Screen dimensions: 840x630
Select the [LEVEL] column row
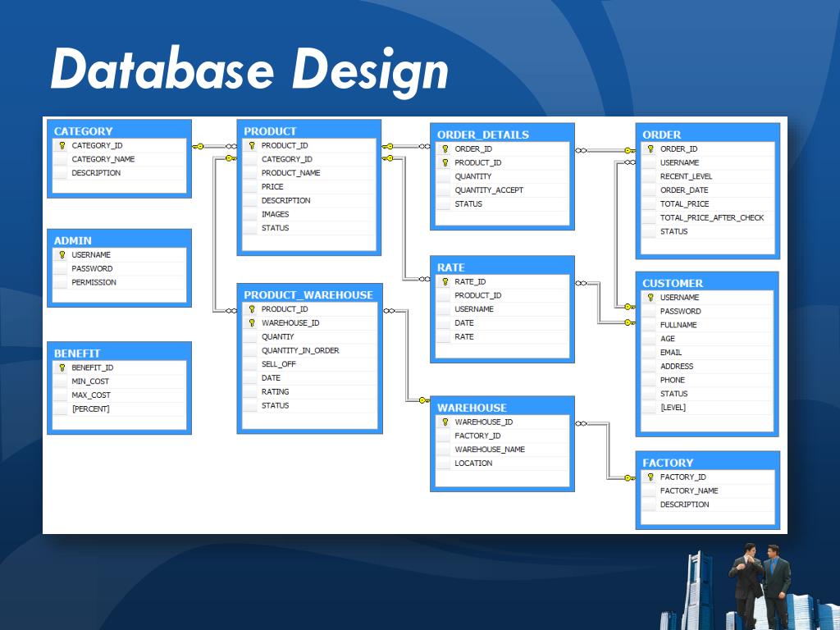pyautogui.click(x=707, y=408)
